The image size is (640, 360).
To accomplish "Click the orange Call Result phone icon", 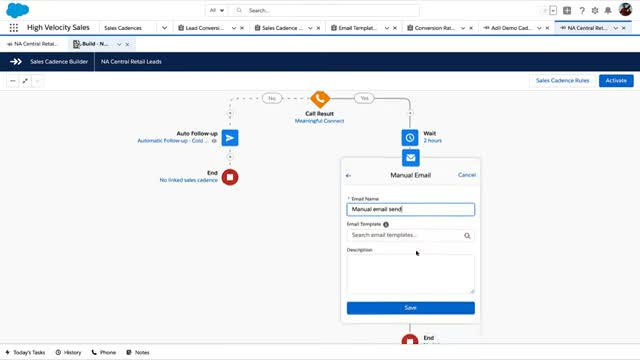I will point(320,98).
